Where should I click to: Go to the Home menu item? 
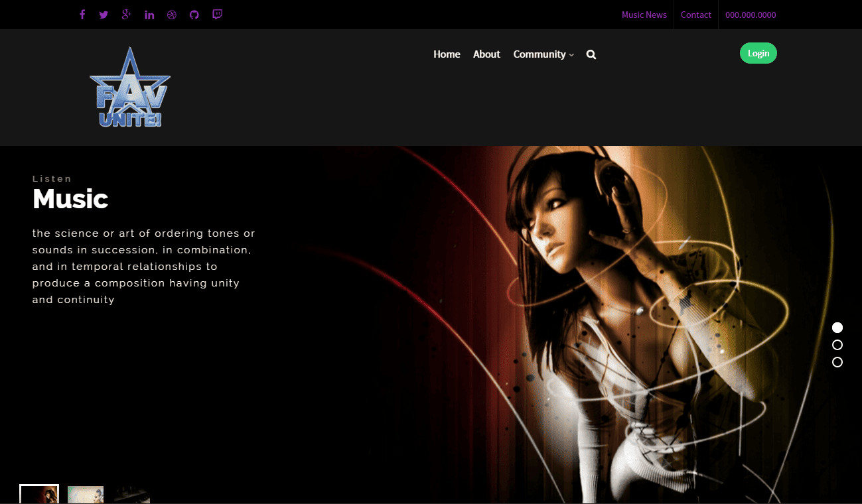[x=447, y=54]
